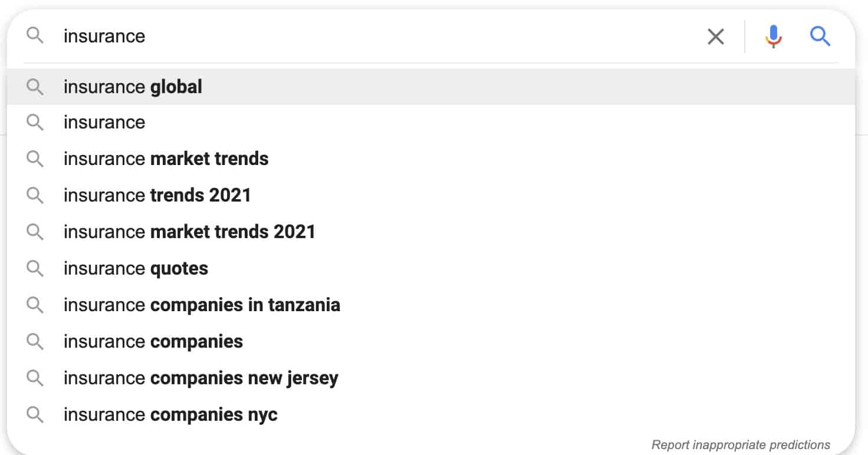Screen dimensions: 868x455
Task: Click the magnifier icon next to 'insurance global'
Action: coord(35,87)
